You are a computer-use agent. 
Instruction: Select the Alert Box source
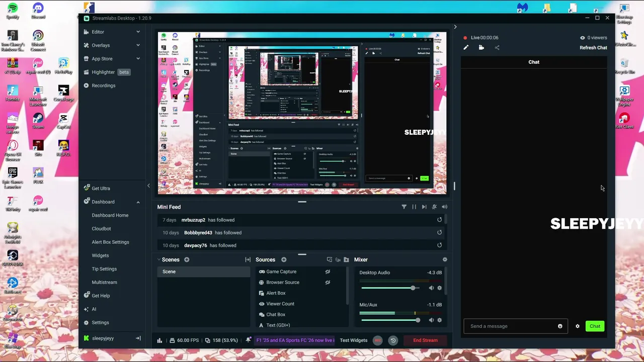[x=276, y=293]
